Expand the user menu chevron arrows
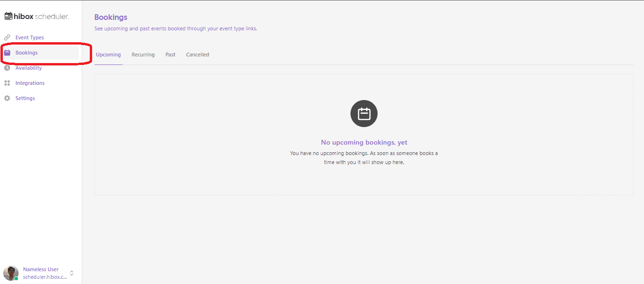Image resolution: width=644 pixels, height=284 pixels. [72, 273]
